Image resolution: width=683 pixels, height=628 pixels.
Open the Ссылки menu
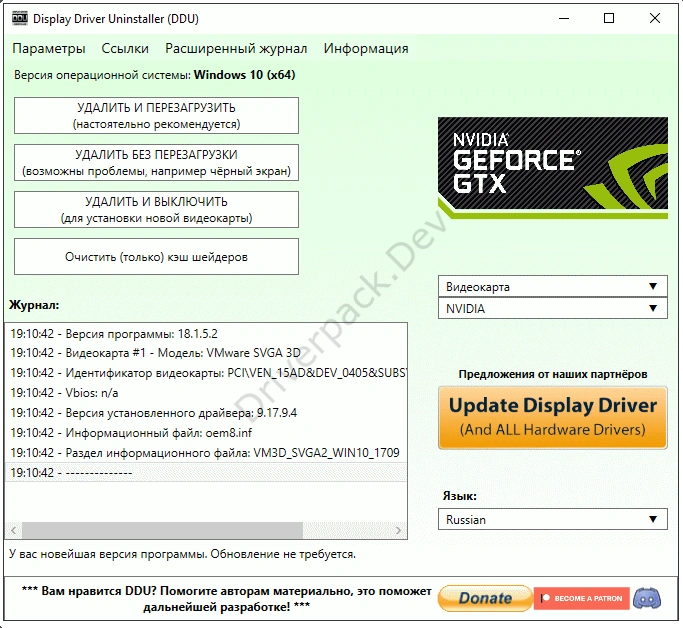tap(125, 48)
